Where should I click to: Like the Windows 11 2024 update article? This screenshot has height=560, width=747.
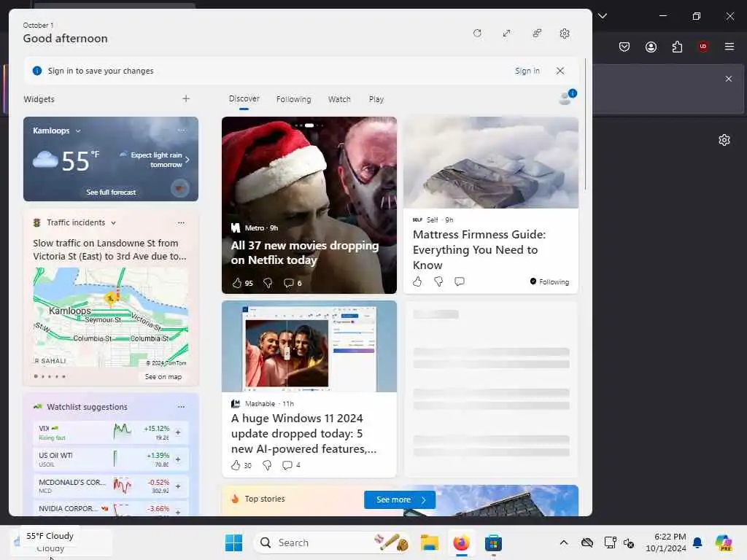(236, 465)
